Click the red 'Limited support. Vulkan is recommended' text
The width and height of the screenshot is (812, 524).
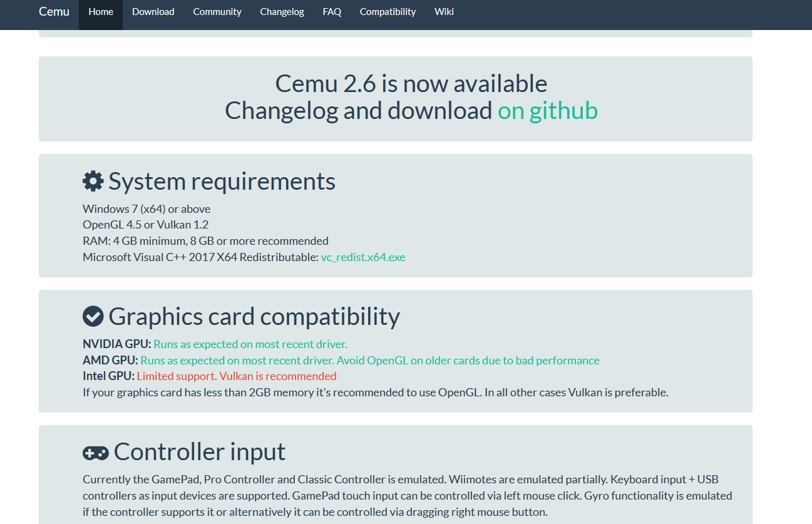237,376
